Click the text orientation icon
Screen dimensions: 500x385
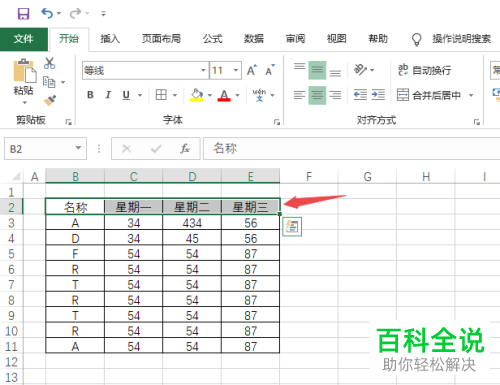(360, 70)
